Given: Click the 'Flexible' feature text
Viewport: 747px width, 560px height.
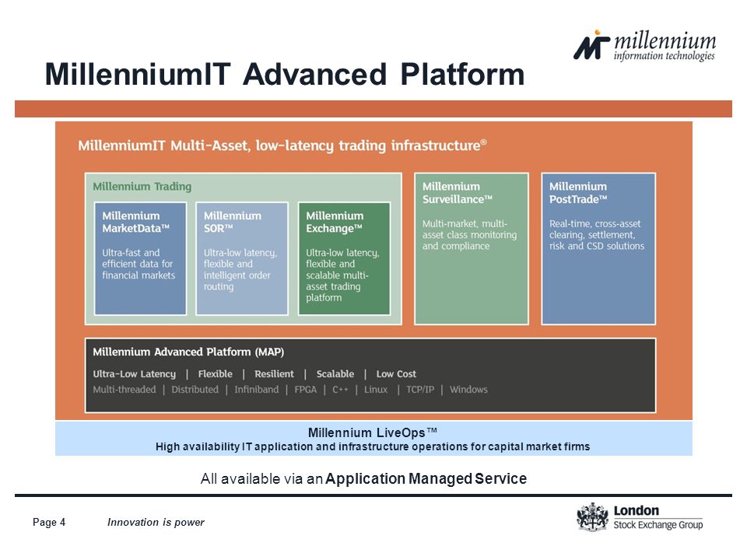Looking at the screenshot, I should click(x=216, y=374).
